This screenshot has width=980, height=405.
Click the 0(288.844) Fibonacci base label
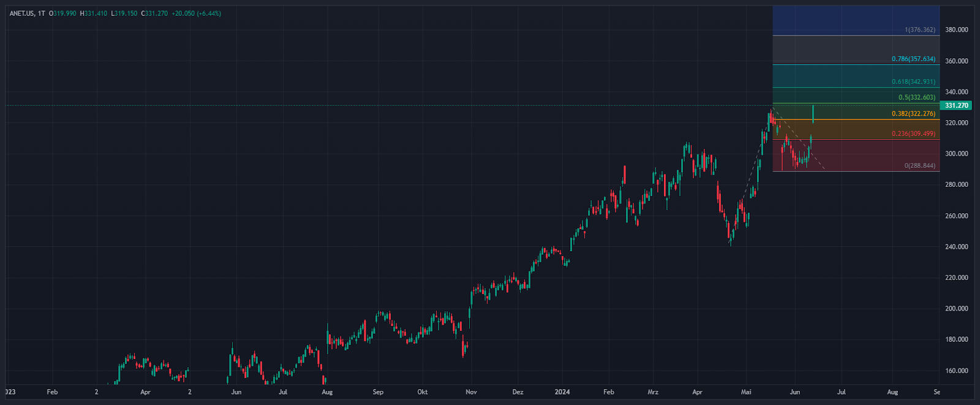tap(919, 165)
